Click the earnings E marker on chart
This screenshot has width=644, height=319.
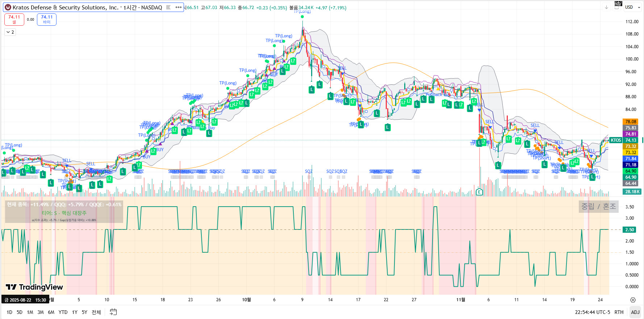click(479, 192)
